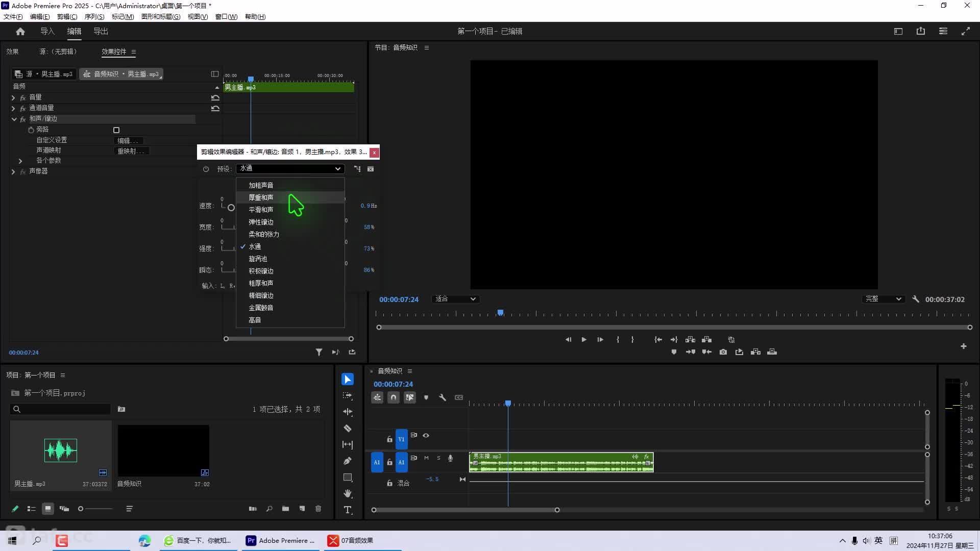Select the Selection tool in the toolbar
This screenshot has height=551, width=980.
(x=348, y=379)
